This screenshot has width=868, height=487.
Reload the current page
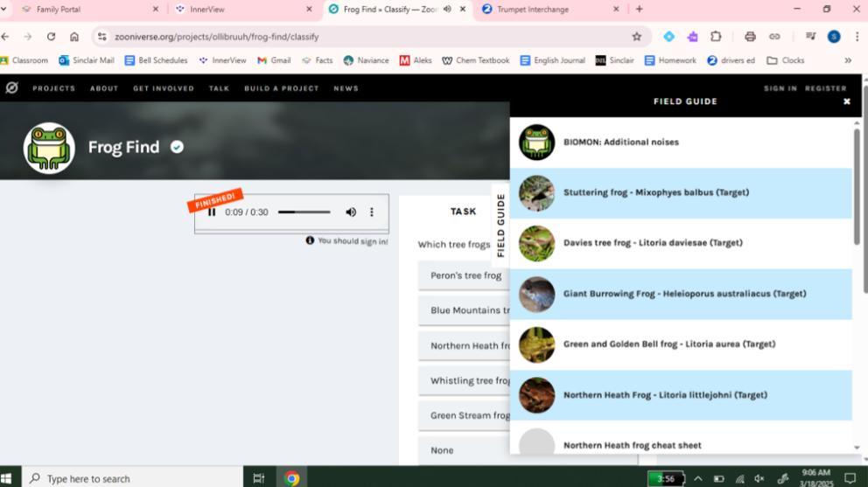(51, 37)
